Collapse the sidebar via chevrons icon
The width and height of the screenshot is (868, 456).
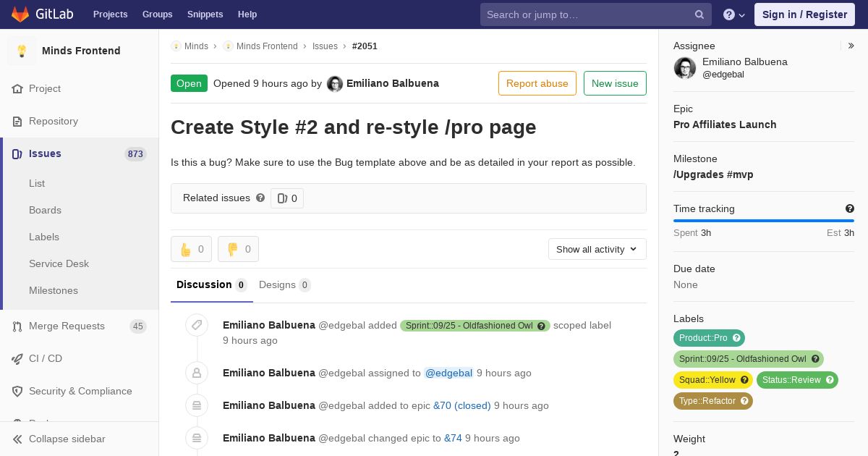click(17, 439)
